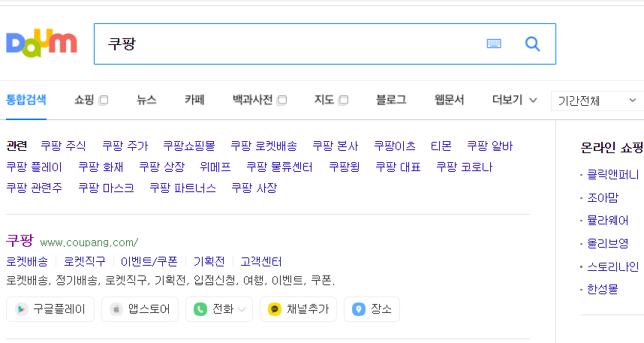Click related search 쿠팡 물류센터
Screen dimensions: 644x343
[279, 167]
